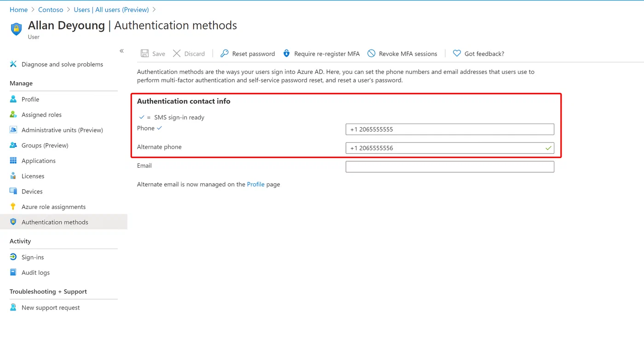Click the Discard button in the toolbar
This screenshot has height=339, width=644.
point(189,54)
